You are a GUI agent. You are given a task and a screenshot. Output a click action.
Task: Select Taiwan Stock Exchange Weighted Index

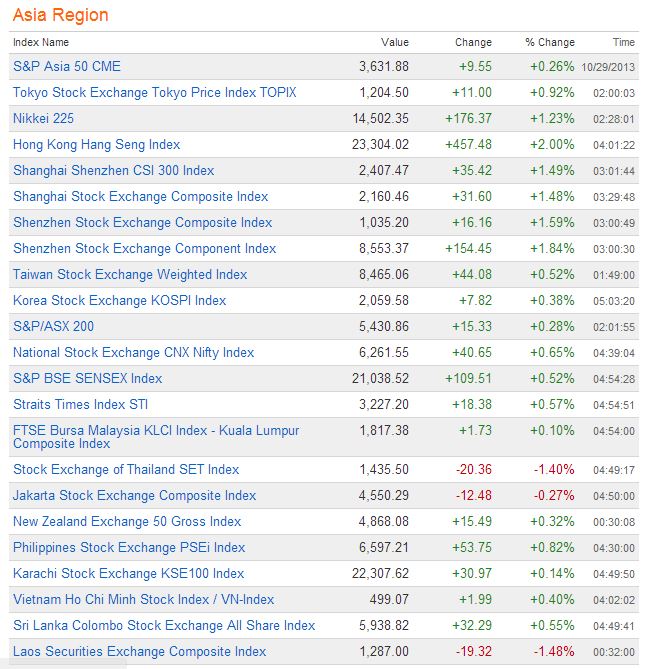(130, 274)
